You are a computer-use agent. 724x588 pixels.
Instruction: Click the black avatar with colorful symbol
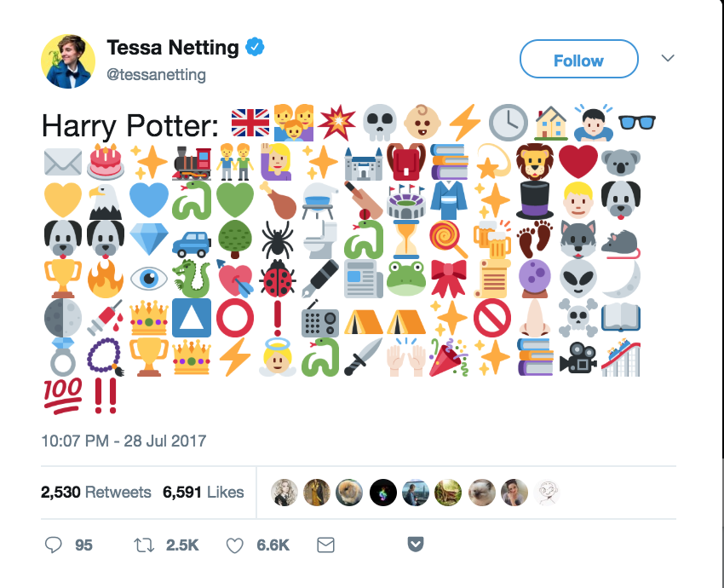coord(382,493)
